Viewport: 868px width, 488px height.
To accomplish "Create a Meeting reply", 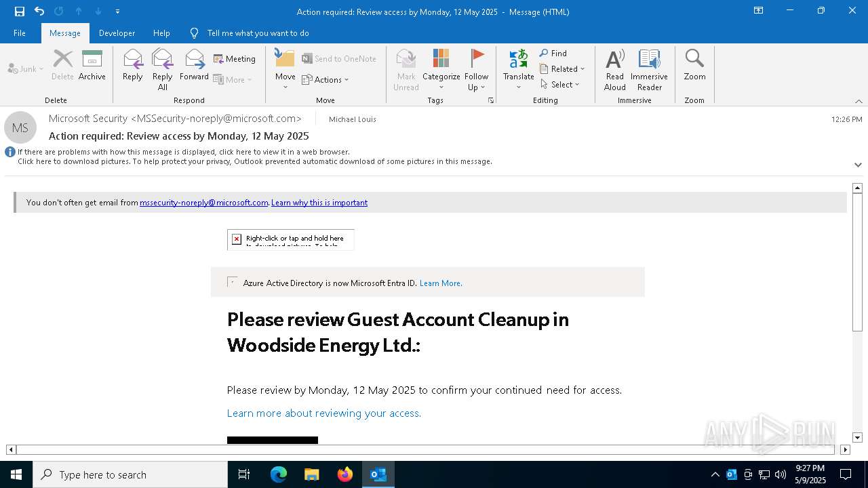I will pos(235,59).
